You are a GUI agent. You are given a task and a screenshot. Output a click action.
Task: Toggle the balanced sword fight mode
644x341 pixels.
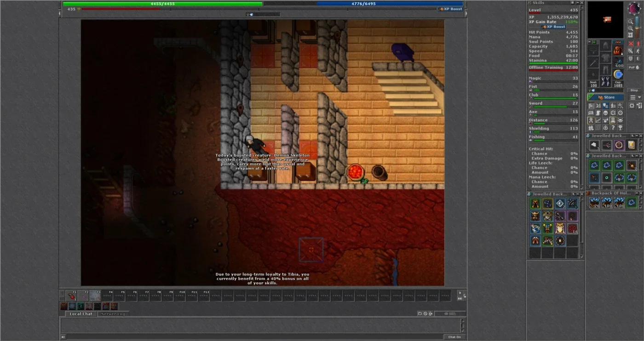pos(631,51)
